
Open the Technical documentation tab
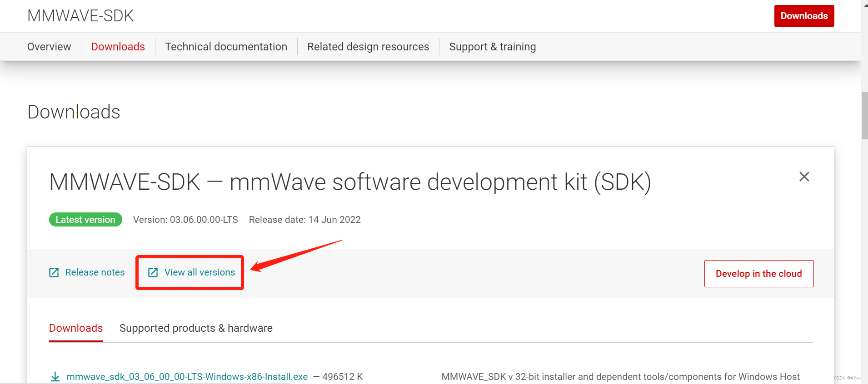click(226, 47)
